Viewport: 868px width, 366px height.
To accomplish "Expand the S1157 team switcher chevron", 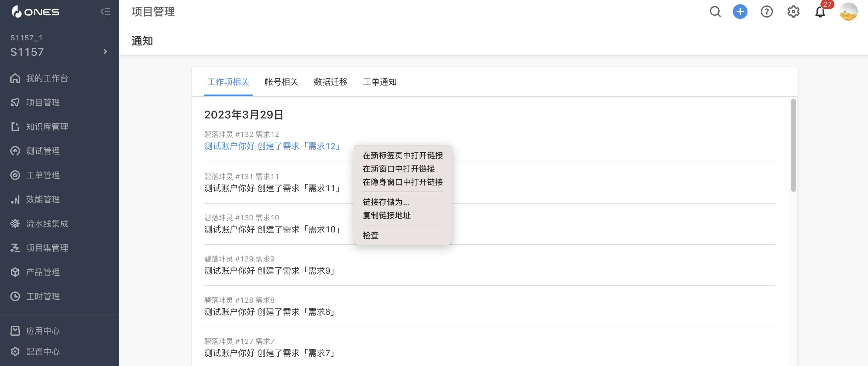I will click(105, 52).
